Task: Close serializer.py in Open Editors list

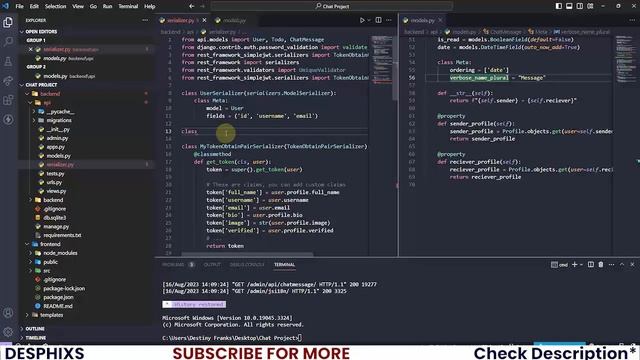Action: pos(31,49)
